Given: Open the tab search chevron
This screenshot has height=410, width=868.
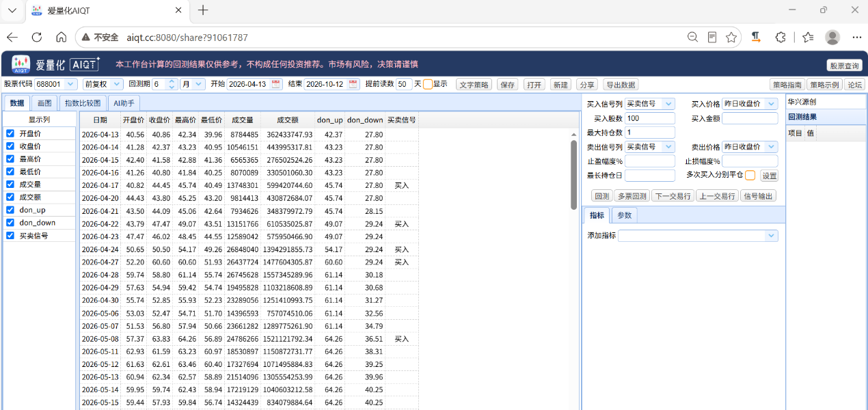Looking at the screenshot, I should click(x=12, y=10).
